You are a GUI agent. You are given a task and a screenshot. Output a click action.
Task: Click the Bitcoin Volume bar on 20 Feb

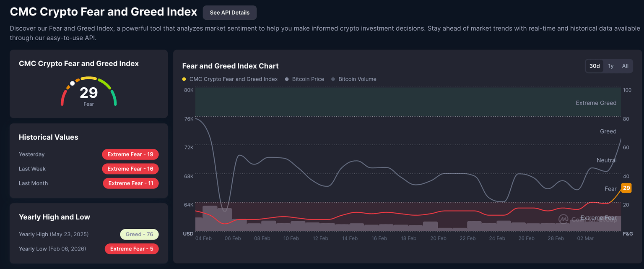click(x=430, y=227)
